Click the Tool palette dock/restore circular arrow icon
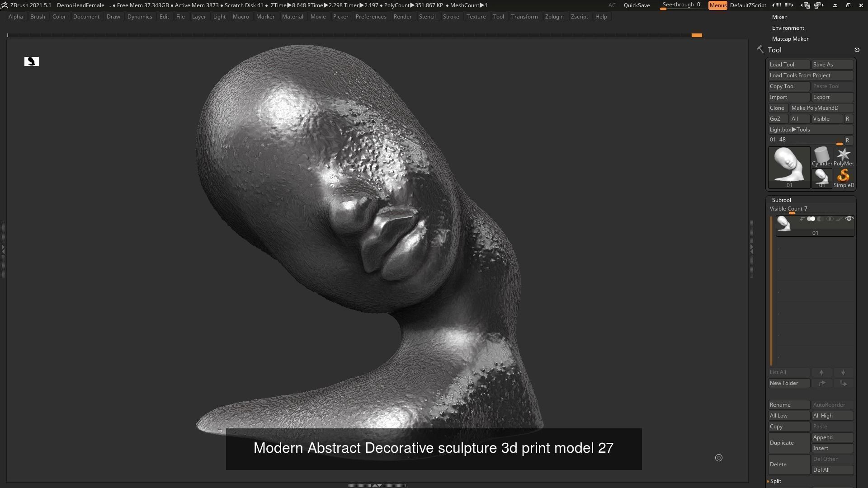Viewport: 868px width, 488px height. tap(857, 50)
